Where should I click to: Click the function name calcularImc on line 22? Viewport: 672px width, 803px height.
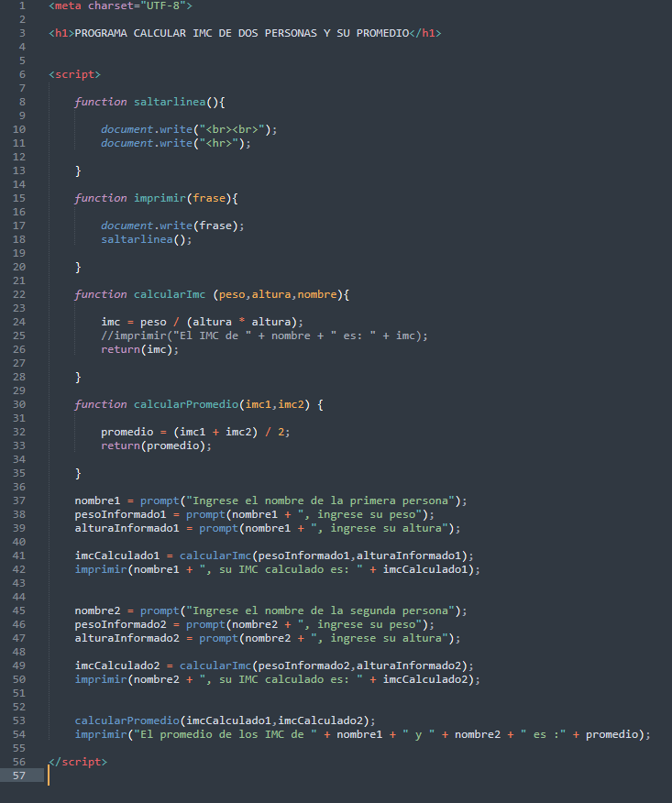tap(170, 294)
